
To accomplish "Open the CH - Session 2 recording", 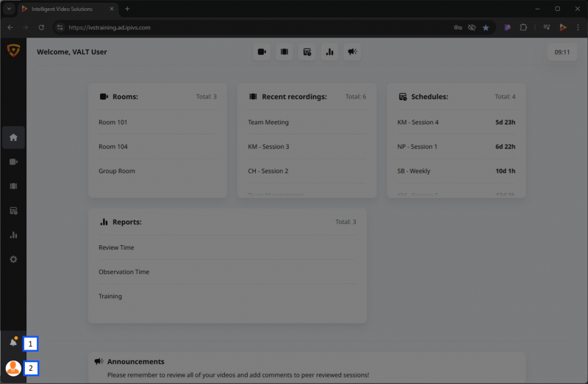I will point(306,171).
